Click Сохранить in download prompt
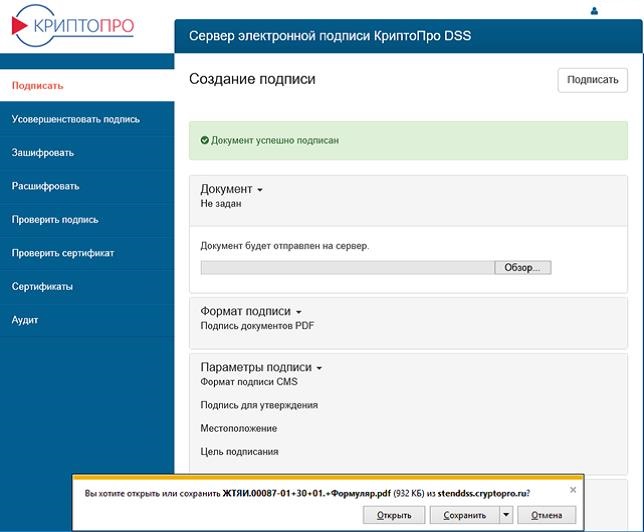The height and width of the screenshot is (532, 644). [x=465, y=515]
